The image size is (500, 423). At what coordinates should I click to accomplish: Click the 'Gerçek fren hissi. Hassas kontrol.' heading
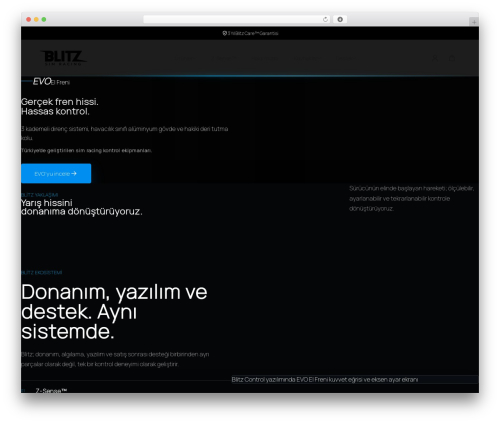(x=60, y=106)
